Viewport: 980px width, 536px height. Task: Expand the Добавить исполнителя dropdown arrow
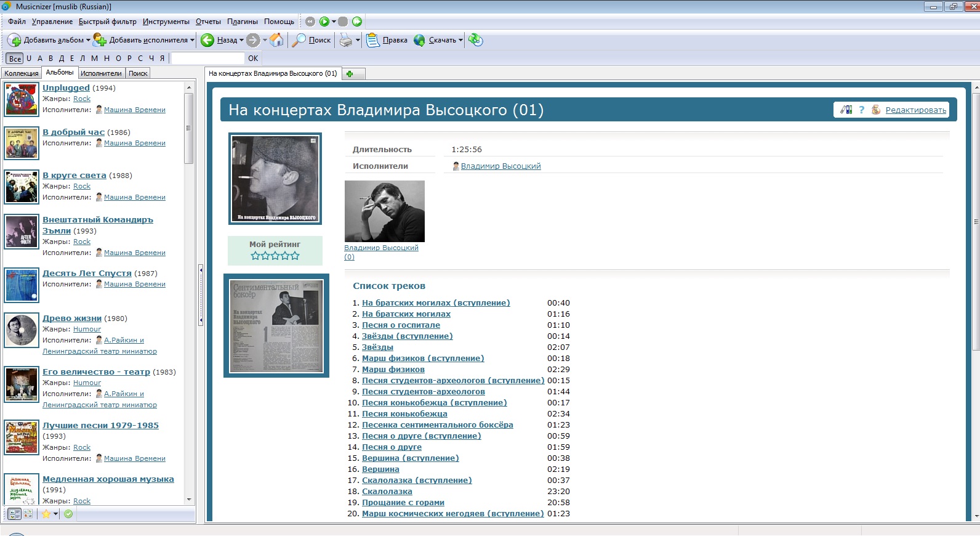click(192, 41)
